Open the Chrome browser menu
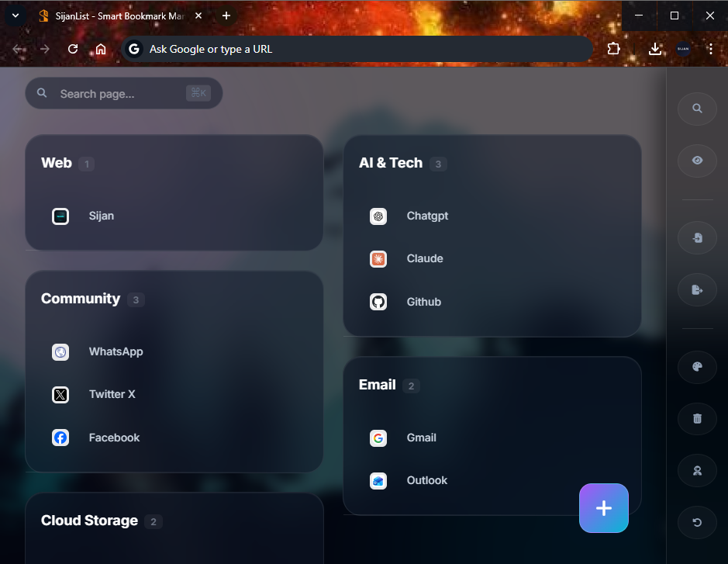728x564 pixels. point(710,48)
